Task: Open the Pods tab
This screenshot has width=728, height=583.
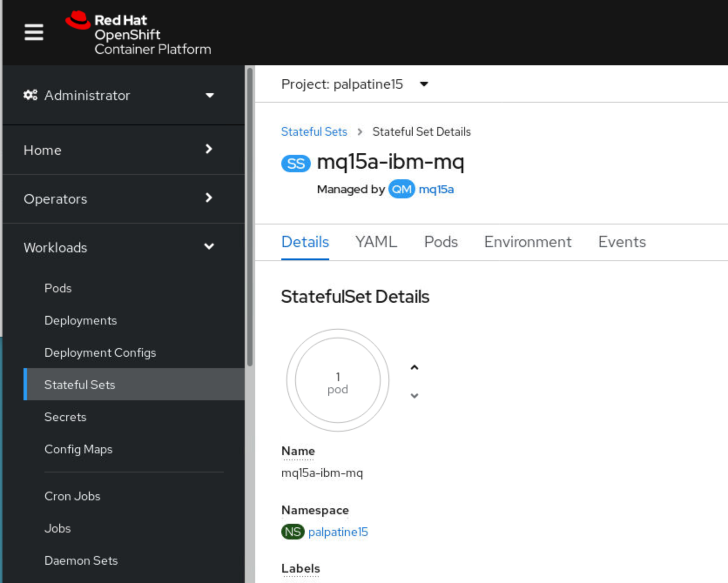Action: pyautogui.click(x=441, y=242)
